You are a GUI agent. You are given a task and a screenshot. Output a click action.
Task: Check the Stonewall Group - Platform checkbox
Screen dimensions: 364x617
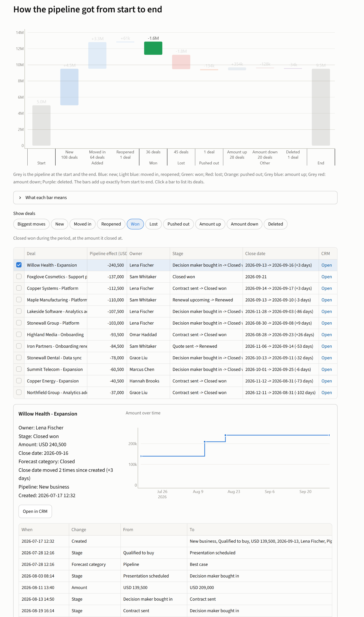click(19, 323)
